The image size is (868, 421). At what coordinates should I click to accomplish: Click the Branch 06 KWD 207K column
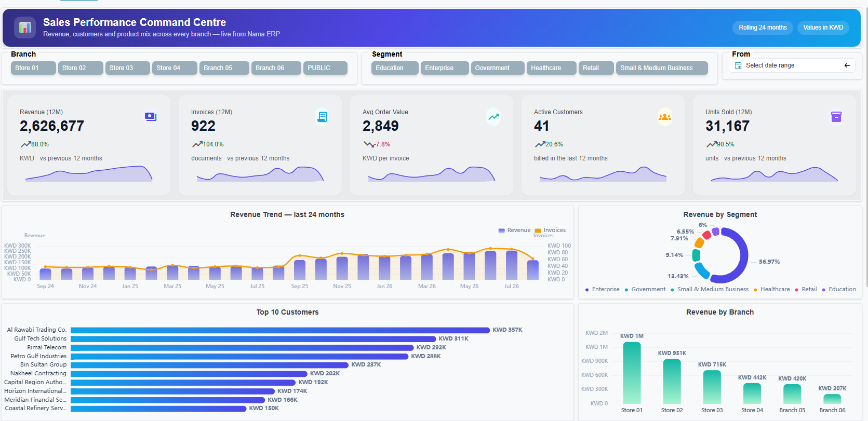[832, 399]
